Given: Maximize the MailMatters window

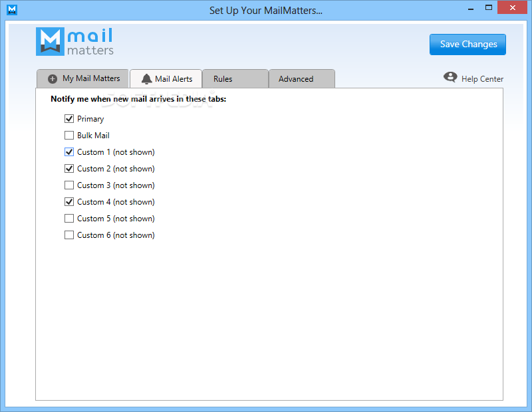Looking at the screenshot, I should pos(489,8).
